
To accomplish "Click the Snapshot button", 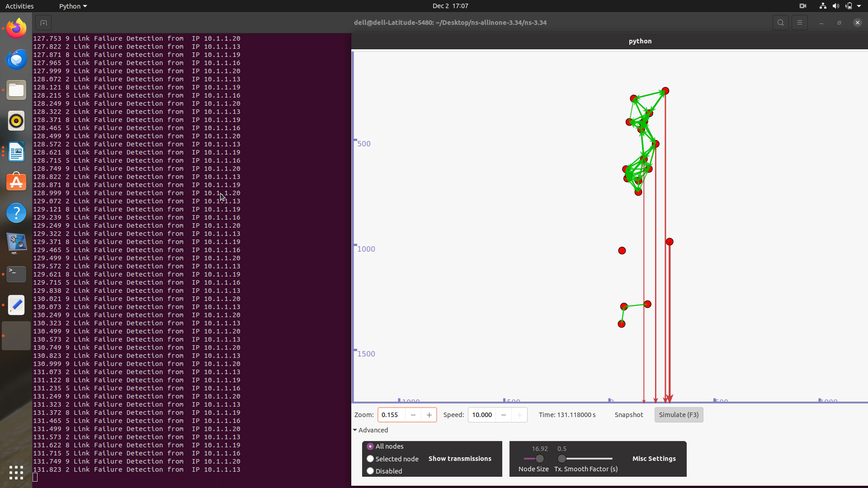I will (x=628, y=415).
